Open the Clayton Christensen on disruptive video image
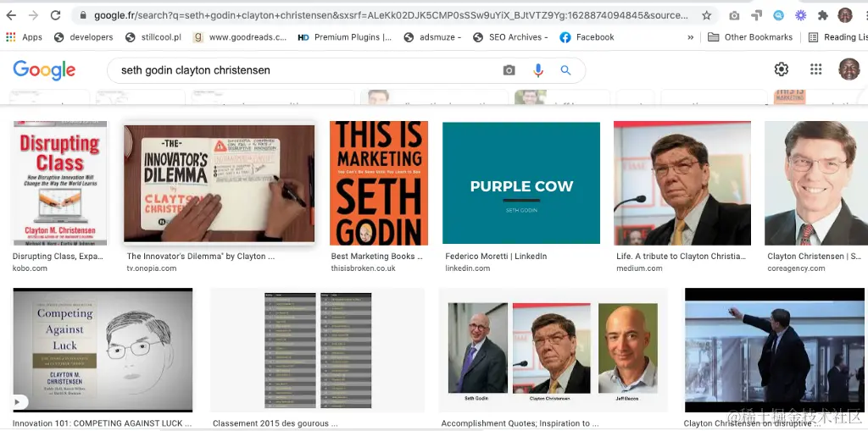This screenshot has width=868, height=431. [775, 350]
